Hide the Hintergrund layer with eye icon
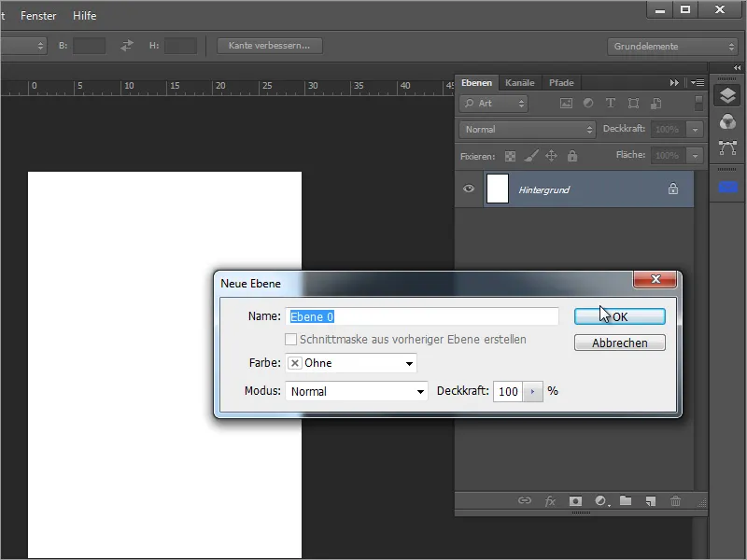Image resolution: width=747 pixels, height=560 pixels. point(469,189)
